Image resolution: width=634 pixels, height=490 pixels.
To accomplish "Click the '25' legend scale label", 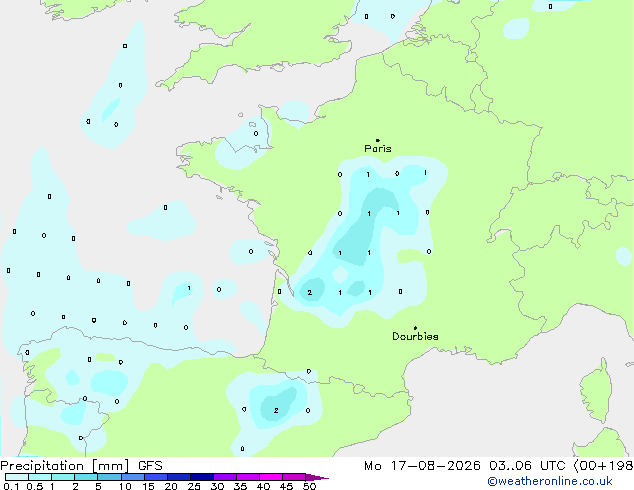I will coord(194,486).
